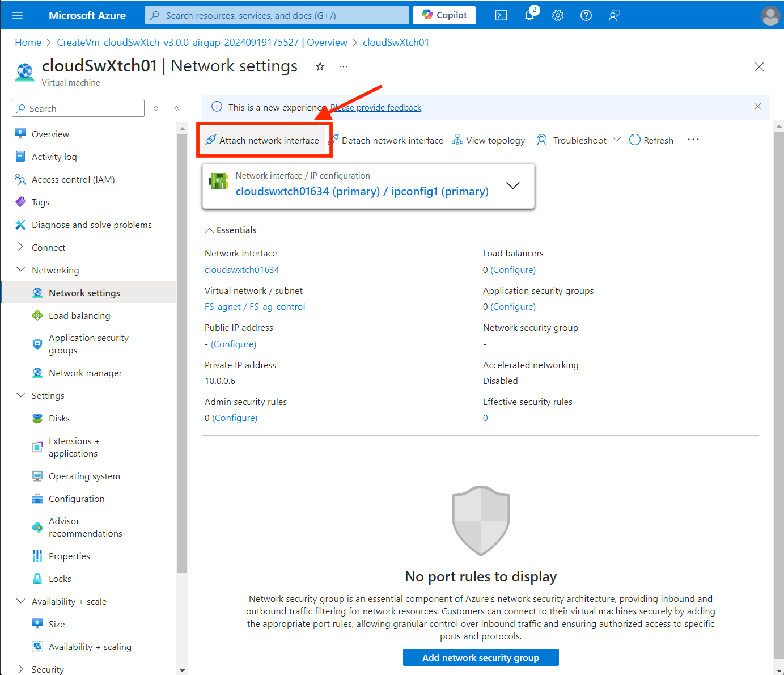Open the Please provide feedback link
The image size is (784, 675).
[x=376, y=107]
